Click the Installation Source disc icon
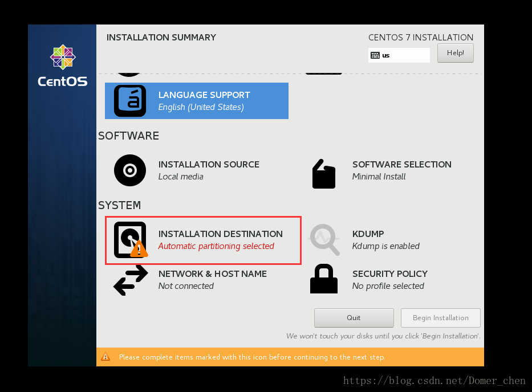The image size is (532, 392). [x=130, y=170]
